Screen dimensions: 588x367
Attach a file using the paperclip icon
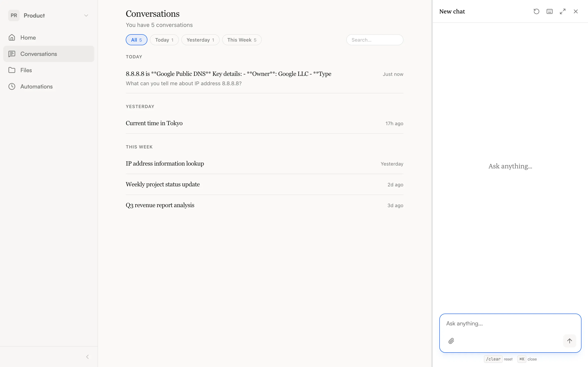click(x=451, y=341)
